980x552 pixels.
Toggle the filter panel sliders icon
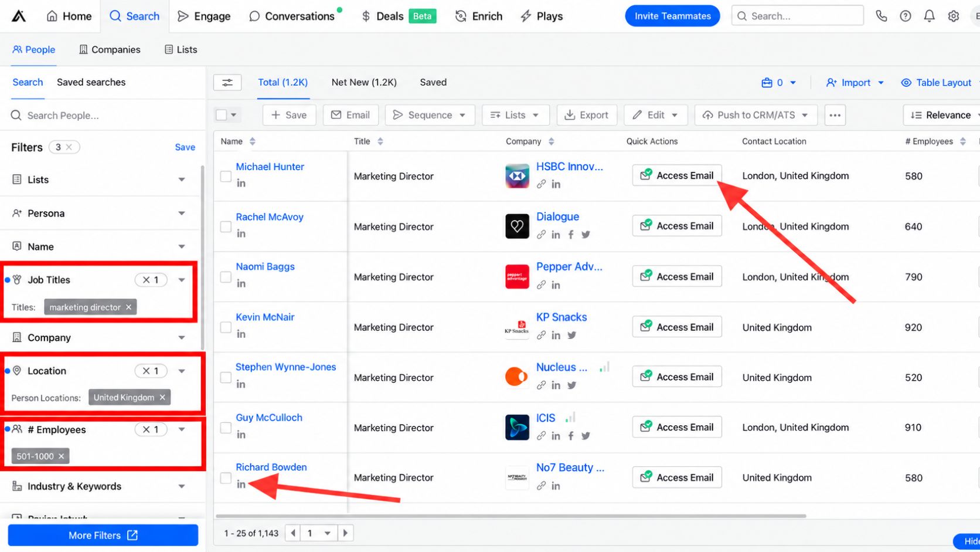coord(227,83)
